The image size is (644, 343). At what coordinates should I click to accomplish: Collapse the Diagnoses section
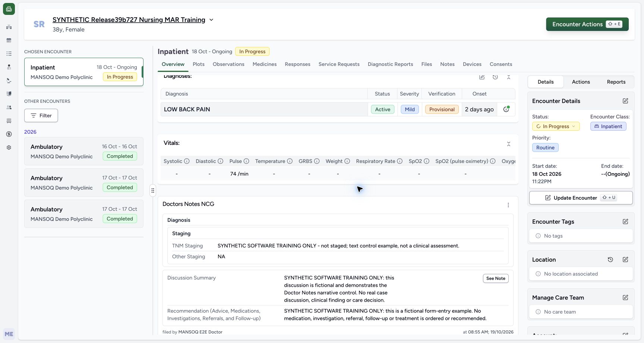pos(509,77)
